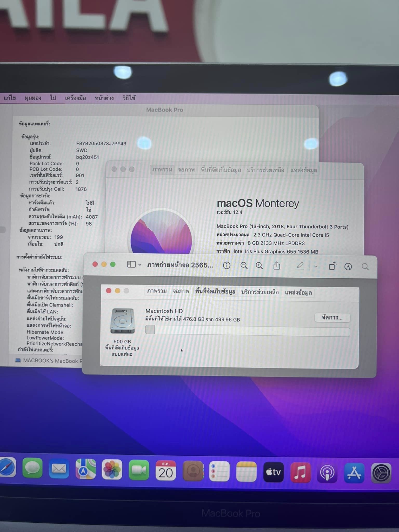Expand the chevron next to the highlight pencil
Image resolution: width=399 pixels, height=532 pixels.
(x=316, y=266)
